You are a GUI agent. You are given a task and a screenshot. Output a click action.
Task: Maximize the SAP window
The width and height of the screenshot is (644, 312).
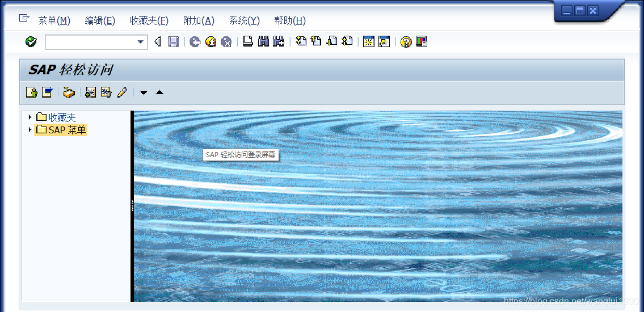(579, 11)
